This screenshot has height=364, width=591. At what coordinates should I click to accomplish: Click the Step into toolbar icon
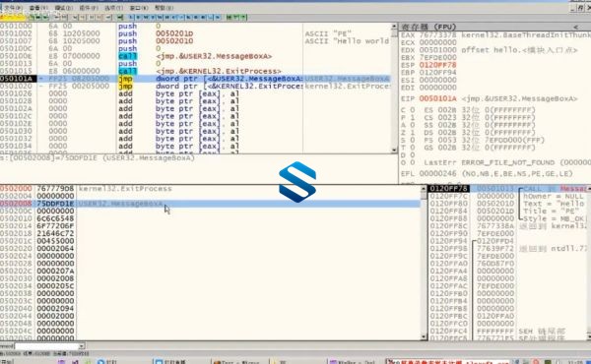pos(74,17)
